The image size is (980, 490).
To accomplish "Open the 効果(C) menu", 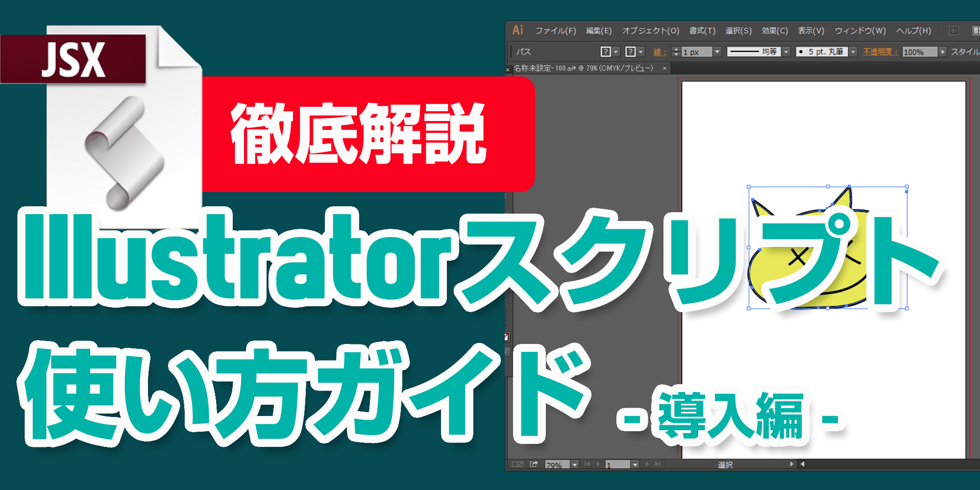I will click(775, 30).
